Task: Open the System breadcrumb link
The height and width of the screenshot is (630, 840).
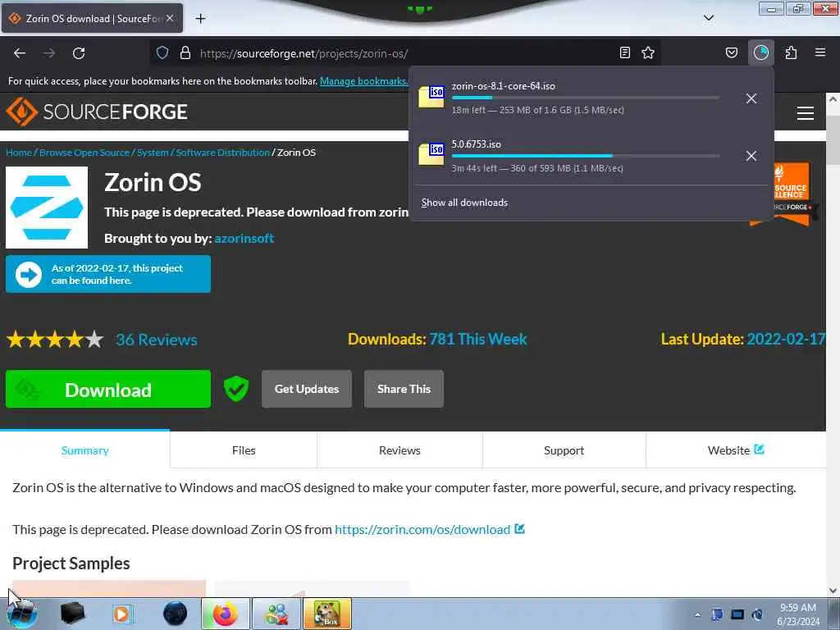Action: 153,153
